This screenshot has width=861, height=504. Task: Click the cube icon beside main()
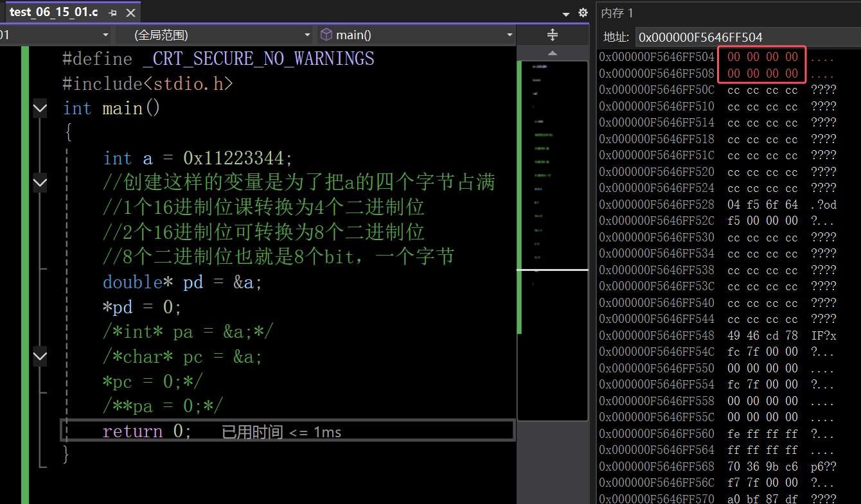326,35
